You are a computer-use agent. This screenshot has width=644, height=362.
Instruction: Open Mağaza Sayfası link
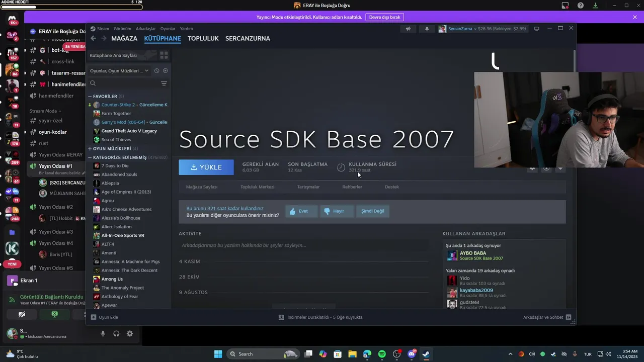coord(202,187)
